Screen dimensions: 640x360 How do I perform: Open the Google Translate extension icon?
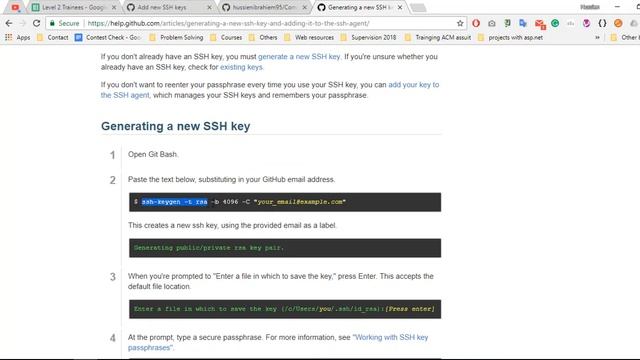[x=523, y=23]
